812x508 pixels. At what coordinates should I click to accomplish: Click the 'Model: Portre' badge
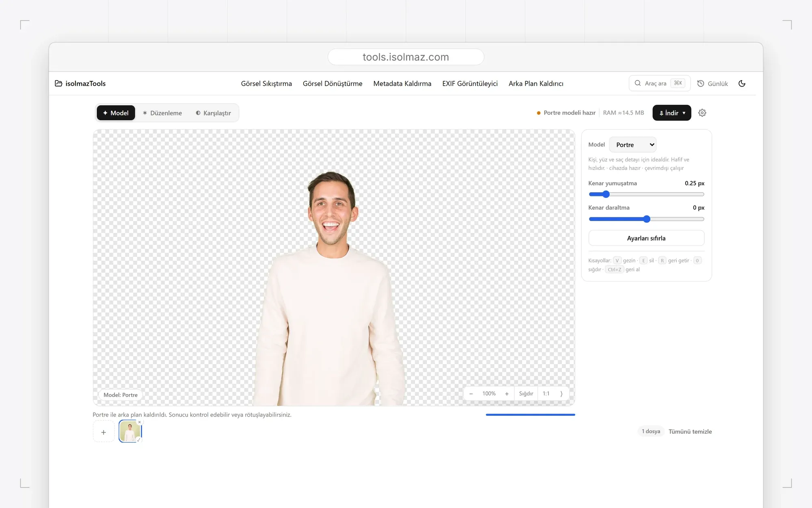click(x=121, y=395)
